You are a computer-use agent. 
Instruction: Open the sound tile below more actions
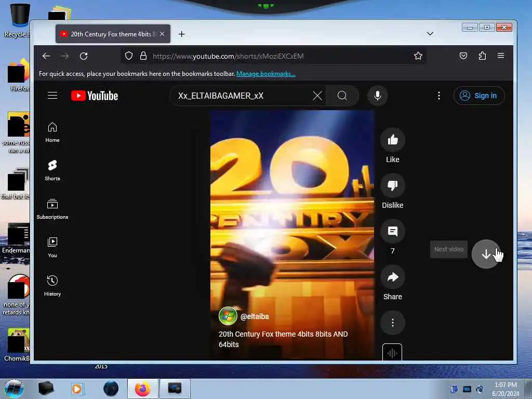point(392,352)
